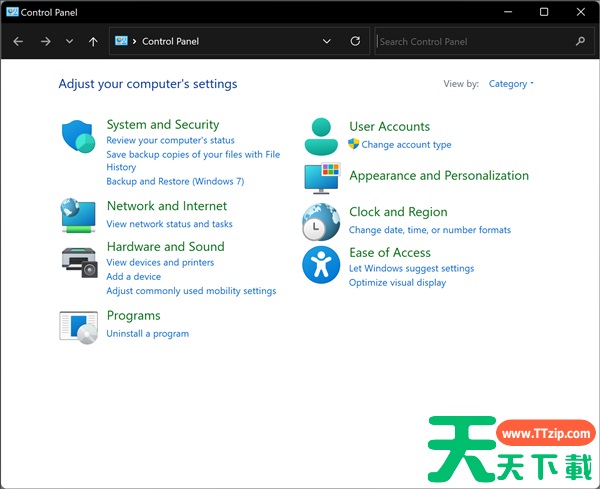Click the Hardware and Sound printer icon
This screenshot has width=600, height=489.
pos(79,262)
